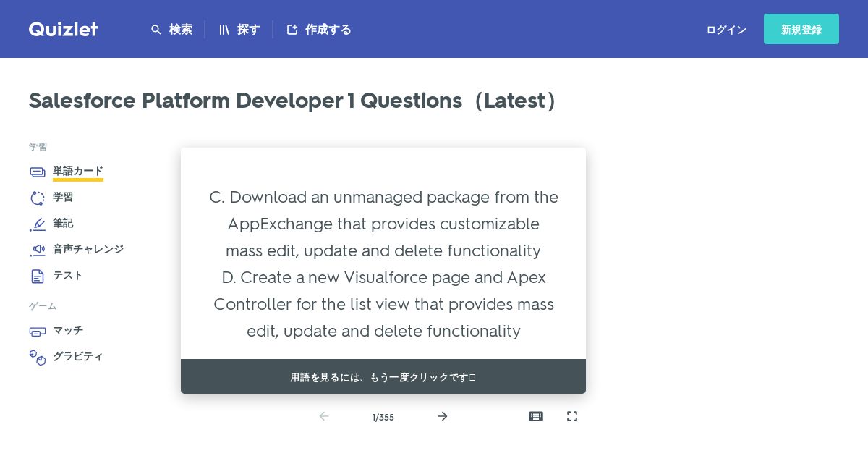Click the テスト document icon
The height and width of the screenshot is (456, 868).
coord(38,276)
